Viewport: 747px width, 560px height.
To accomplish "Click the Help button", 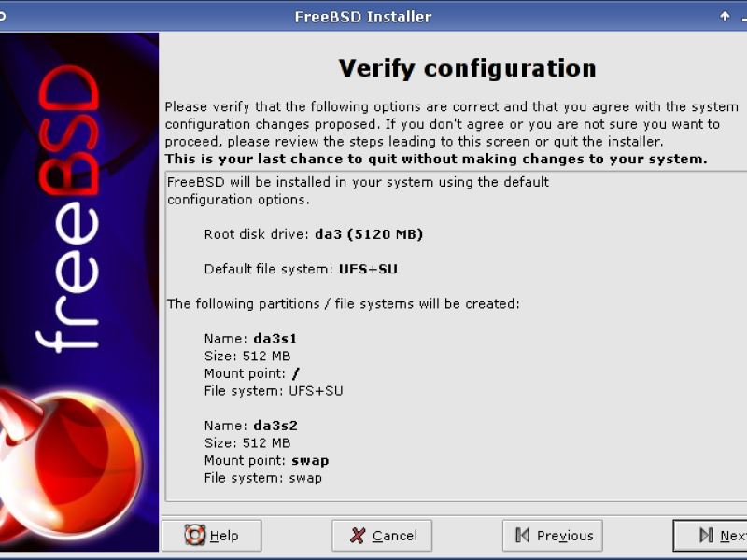I will (x=212, y=536).
